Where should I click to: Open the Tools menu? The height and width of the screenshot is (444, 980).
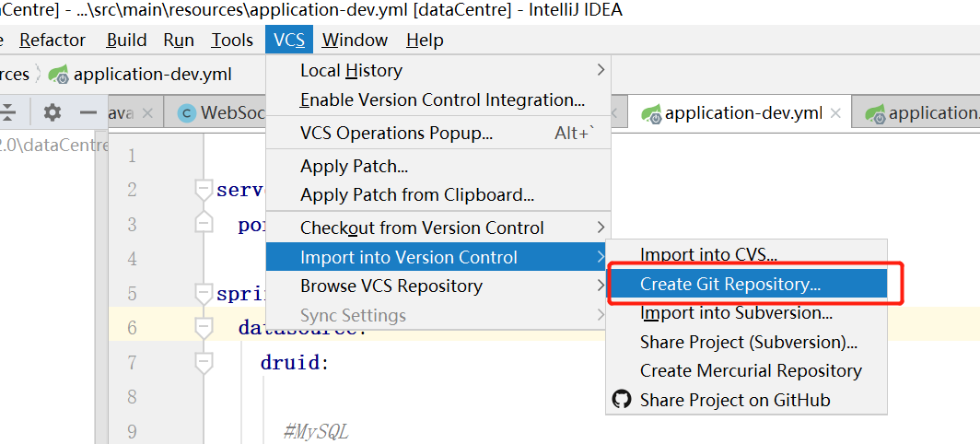click(x=232, y=40)
